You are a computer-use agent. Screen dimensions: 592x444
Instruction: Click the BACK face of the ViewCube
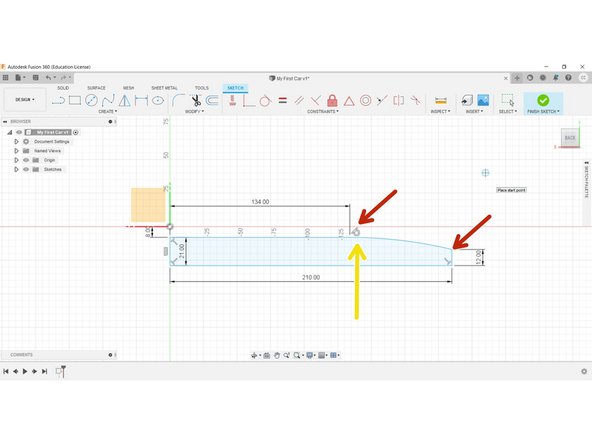point(570,138)
